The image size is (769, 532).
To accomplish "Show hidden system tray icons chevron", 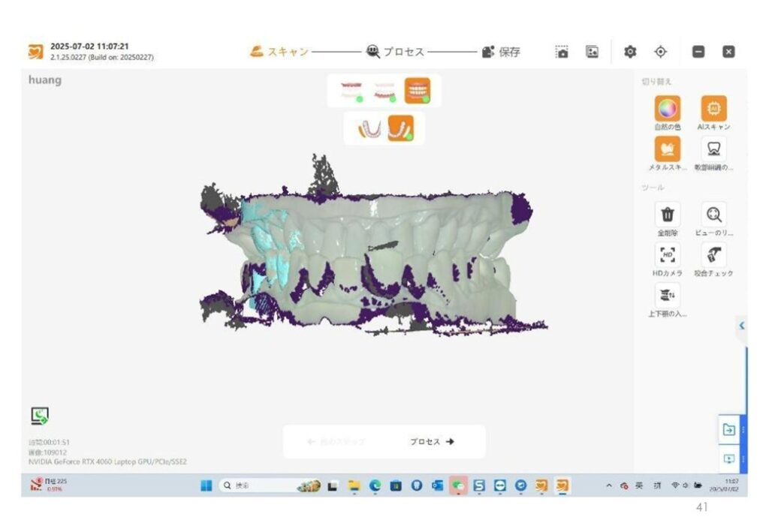I will pos(610,485).
